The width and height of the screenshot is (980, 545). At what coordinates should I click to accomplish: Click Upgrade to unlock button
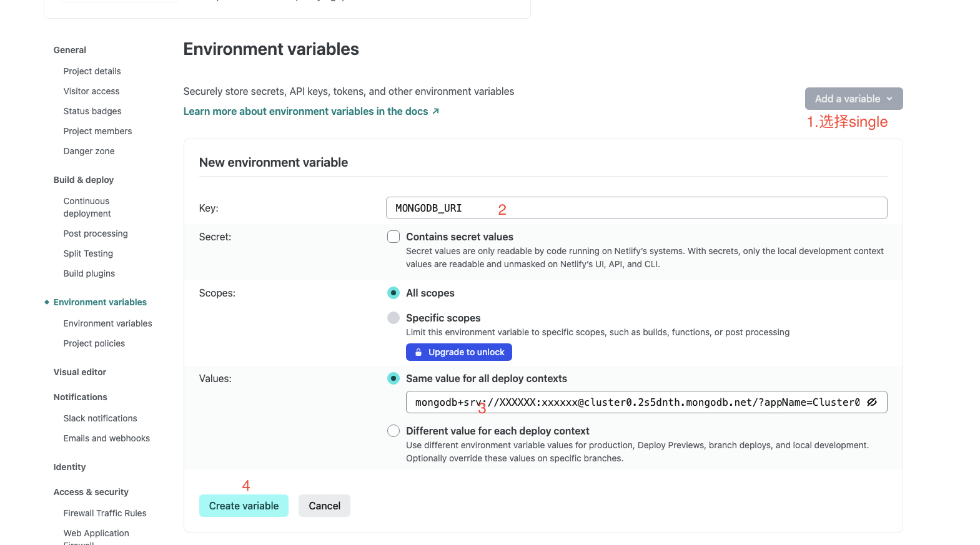(x=459, y=352)
